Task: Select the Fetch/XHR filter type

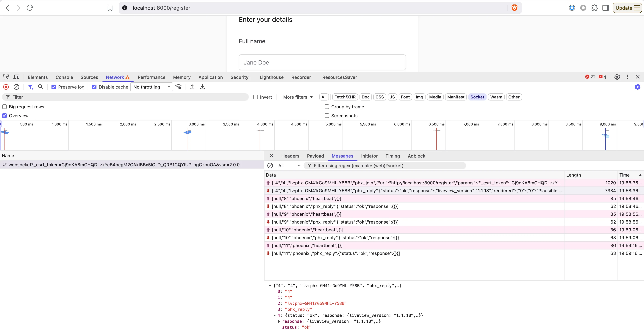Action: tap(345, 97)
